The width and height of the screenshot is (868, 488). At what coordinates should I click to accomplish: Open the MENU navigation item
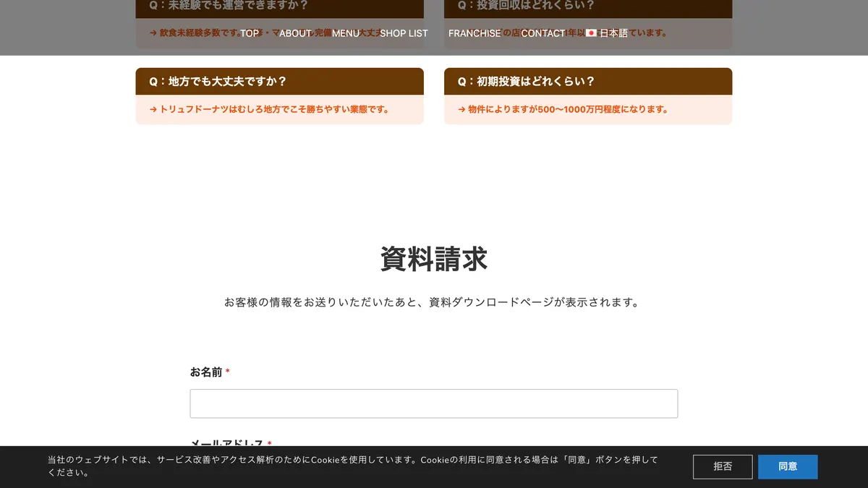pyautogui.click(x=346, y=33)
